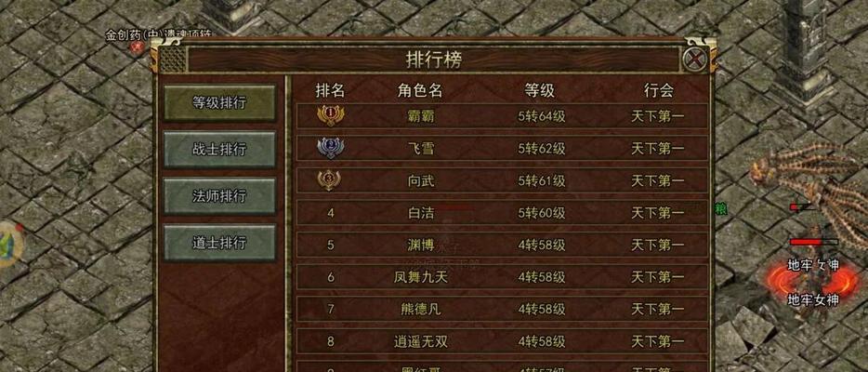Screen dimensions: 868x372
Task: Select the player 飞雪 row
Action: (x=502, y=149)
